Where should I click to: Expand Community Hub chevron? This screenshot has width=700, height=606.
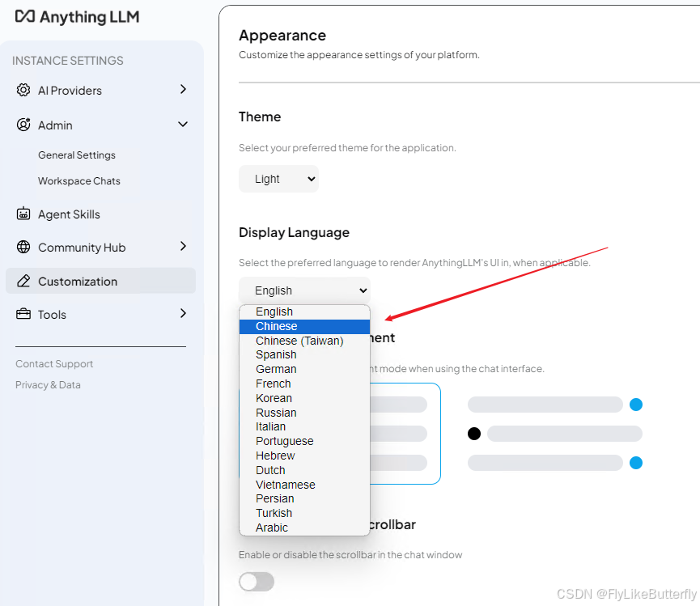click(183, 246)
